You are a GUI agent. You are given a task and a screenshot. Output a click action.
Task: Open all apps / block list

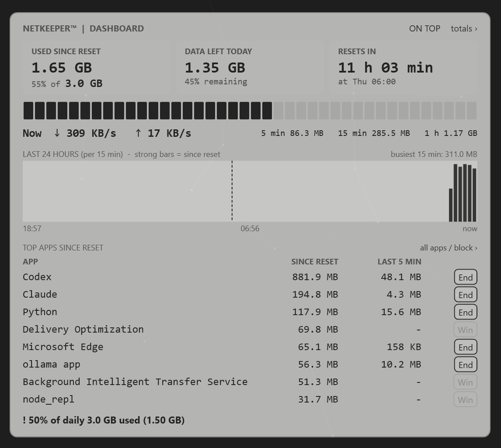tap(449, 248)
